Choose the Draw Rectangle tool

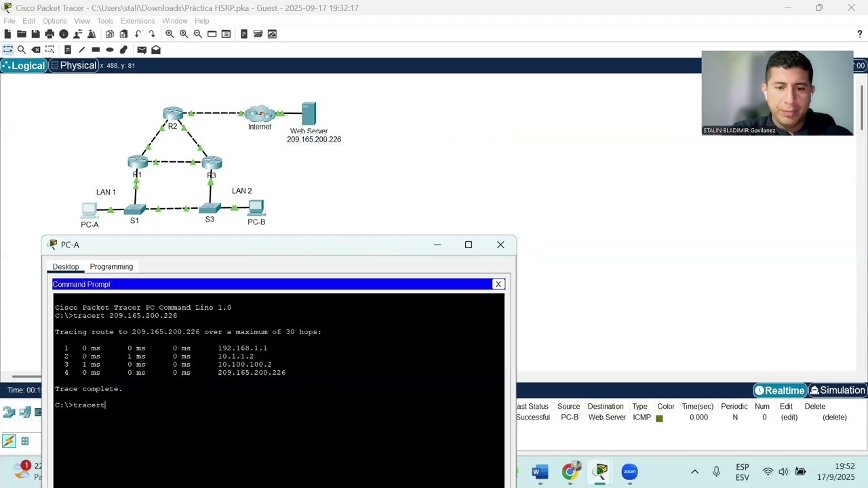[96, 49]
